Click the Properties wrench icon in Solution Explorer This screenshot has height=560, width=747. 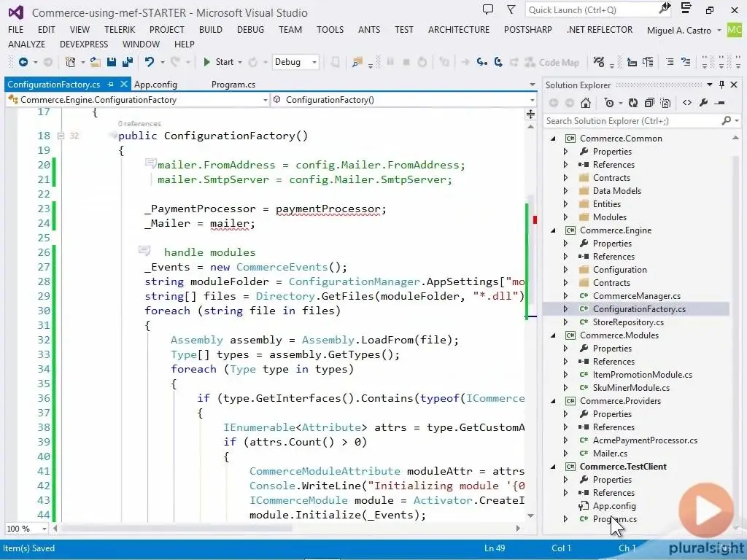704,103
